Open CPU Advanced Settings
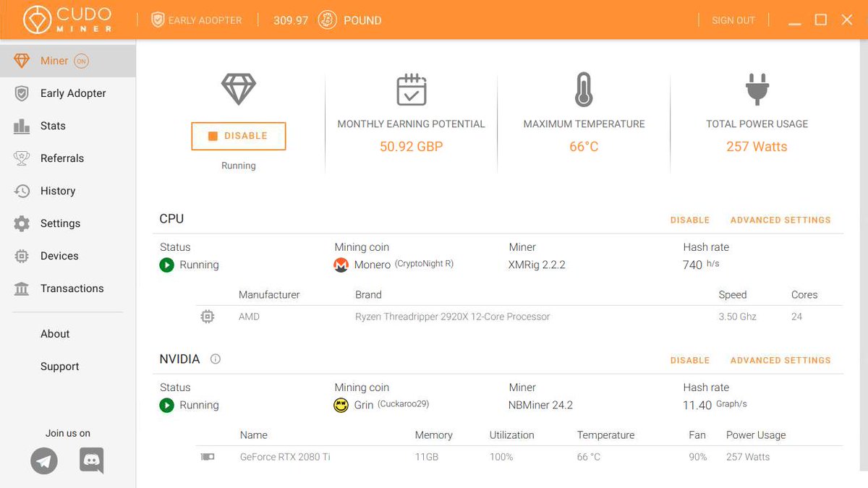Viewport: 868px width, 488px height. [x=780, y=220]
